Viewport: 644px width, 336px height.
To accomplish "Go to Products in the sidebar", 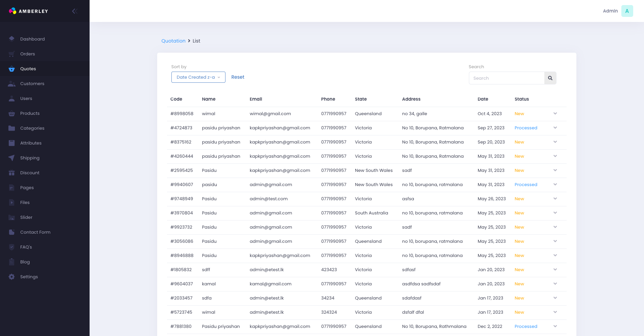I will click(x=30, y=113).
